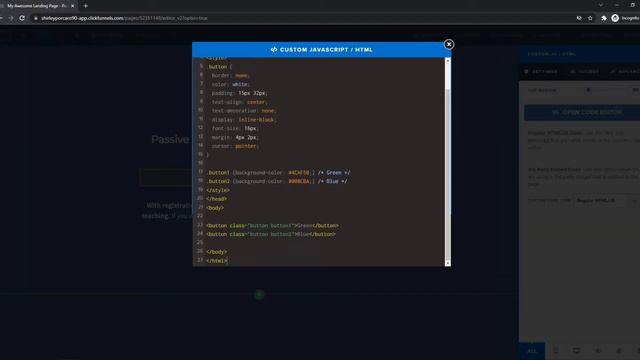
Task: Click the clickfunnels URL in address bar
Action: 124,18
